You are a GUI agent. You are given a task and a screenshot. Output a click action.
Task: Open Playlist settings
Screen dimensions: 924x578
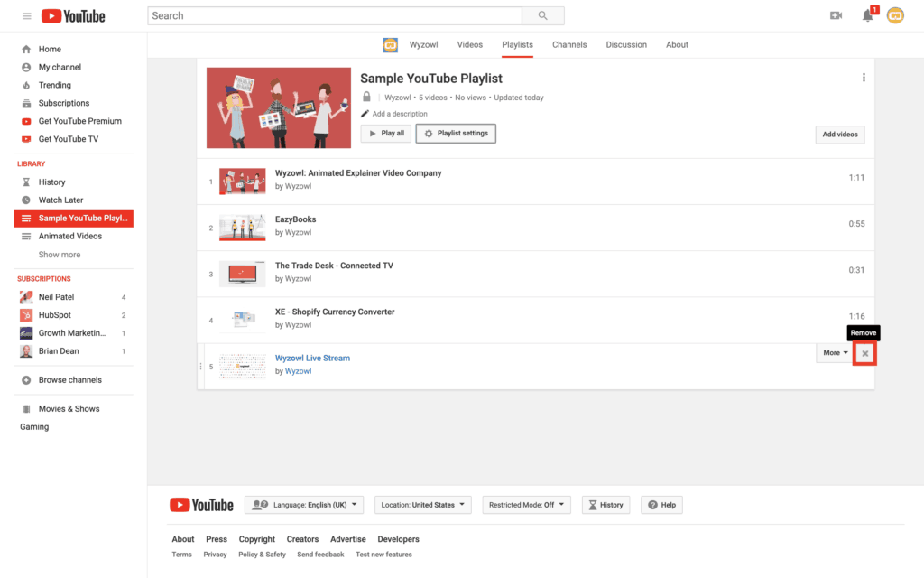[x=456, y=134]
